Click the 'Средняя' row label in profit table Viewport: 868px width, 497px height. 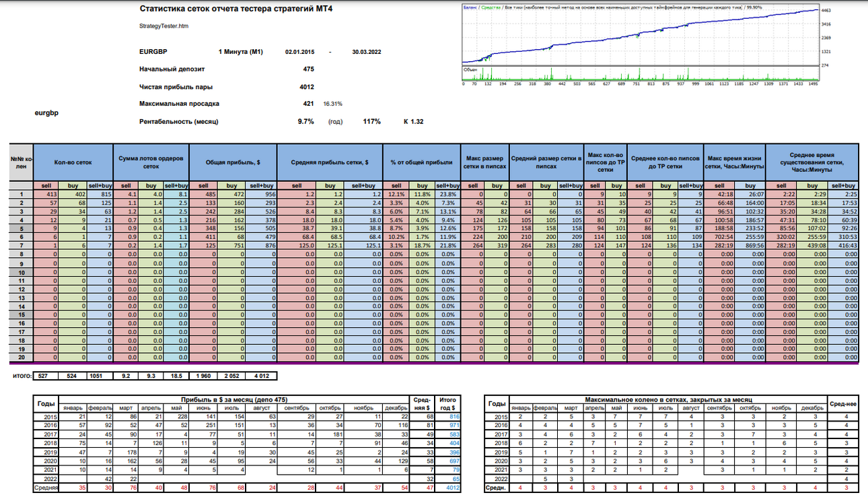[46, 488]
